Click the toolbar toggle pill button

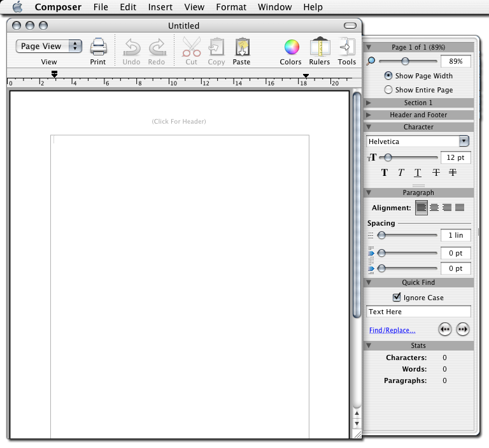[x=350, y=25]
